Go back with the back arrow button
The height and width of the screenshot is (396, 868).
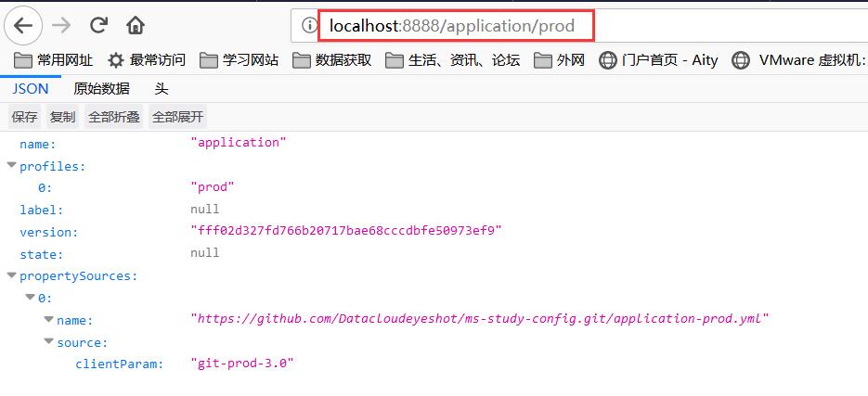[x=22, y=25]
